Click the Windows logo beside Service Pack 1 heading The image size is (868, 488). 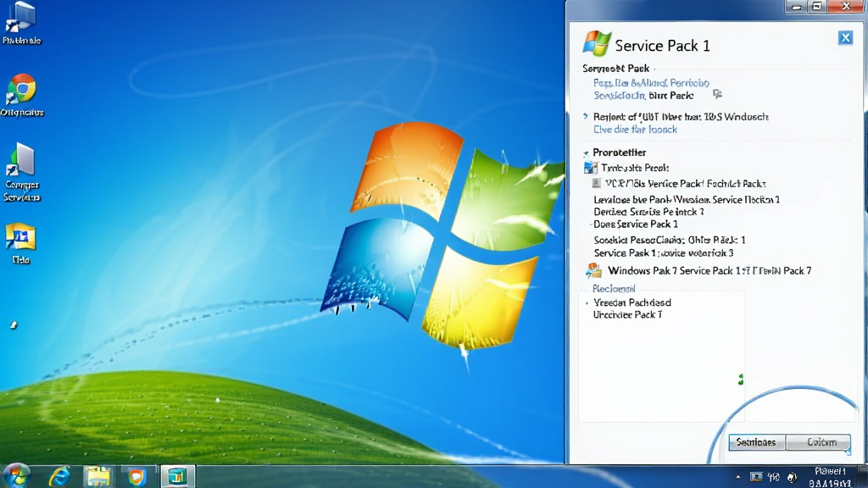597,44
